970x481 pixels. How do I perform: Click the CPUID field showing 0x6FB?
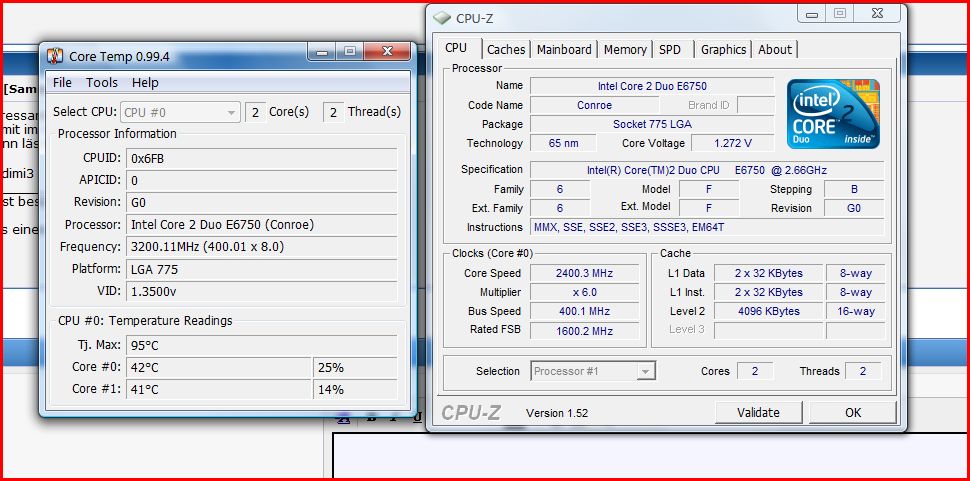coord(262,158)
